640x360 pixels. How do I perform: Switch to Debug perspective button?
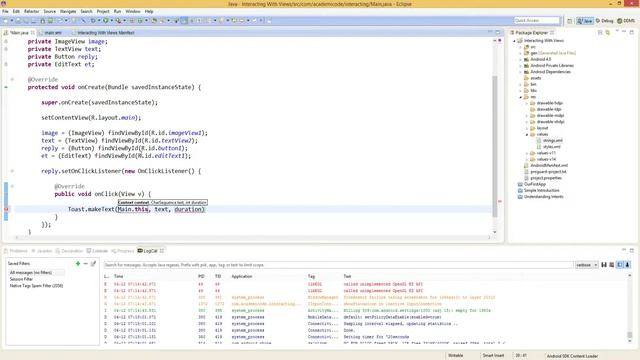pyautogui.click(x=604, y=20)
